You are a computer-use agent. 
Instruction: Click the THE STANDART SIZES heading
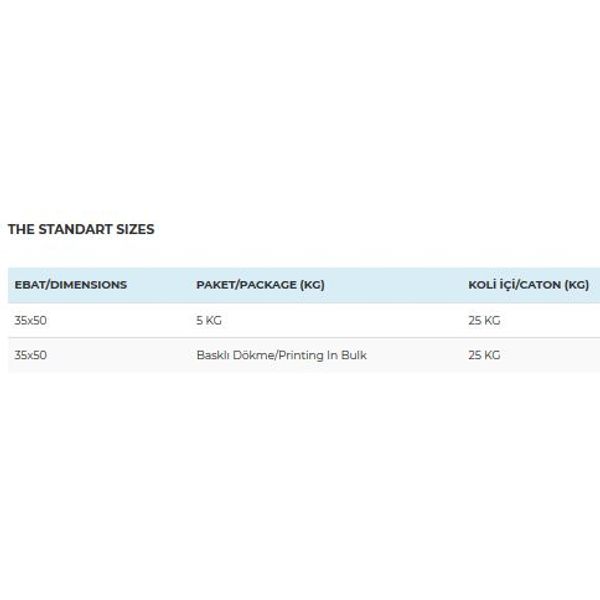coord(81,229)
